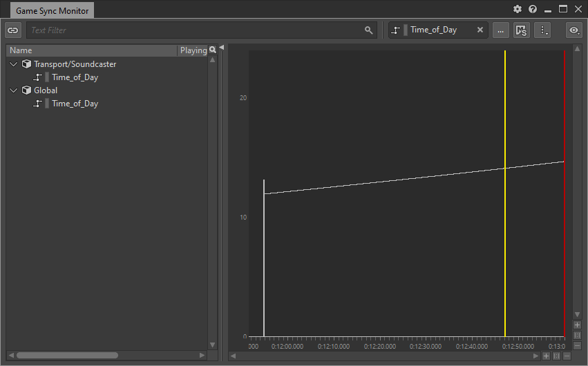The image size is (588, 366).
Task: Click the search magnifier in the filter box
Action: (369, 30)
